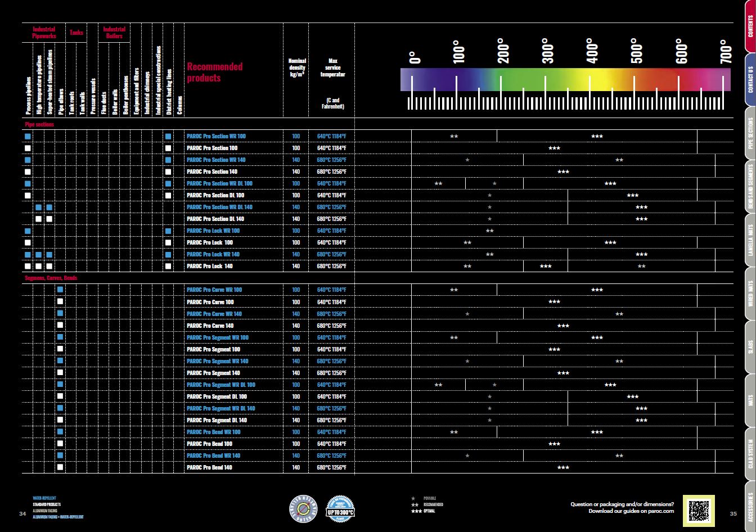Click the 'Tanks' column group header

[76, 33]
